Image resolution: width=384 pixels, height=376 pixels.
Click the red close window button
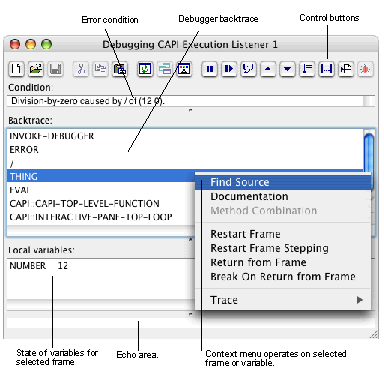click(x=15, y=44)
